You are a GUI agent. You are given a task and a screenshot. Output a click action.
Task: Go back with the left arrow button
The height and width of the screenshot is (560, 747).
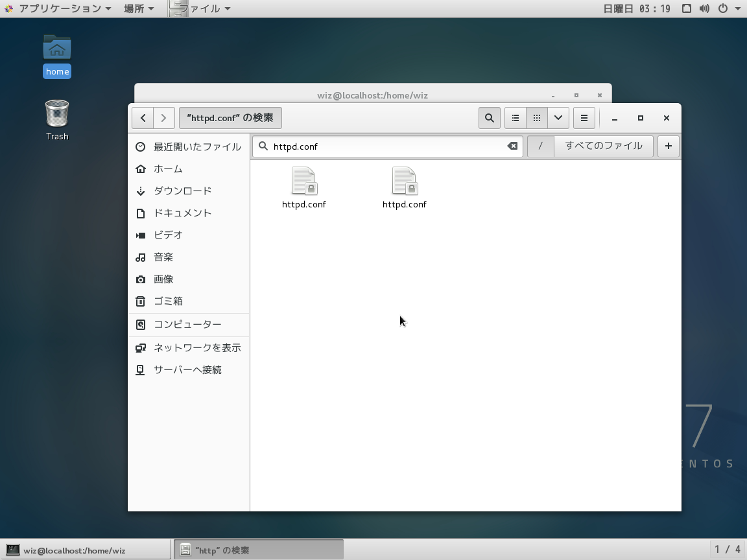(x=143, y=118)
